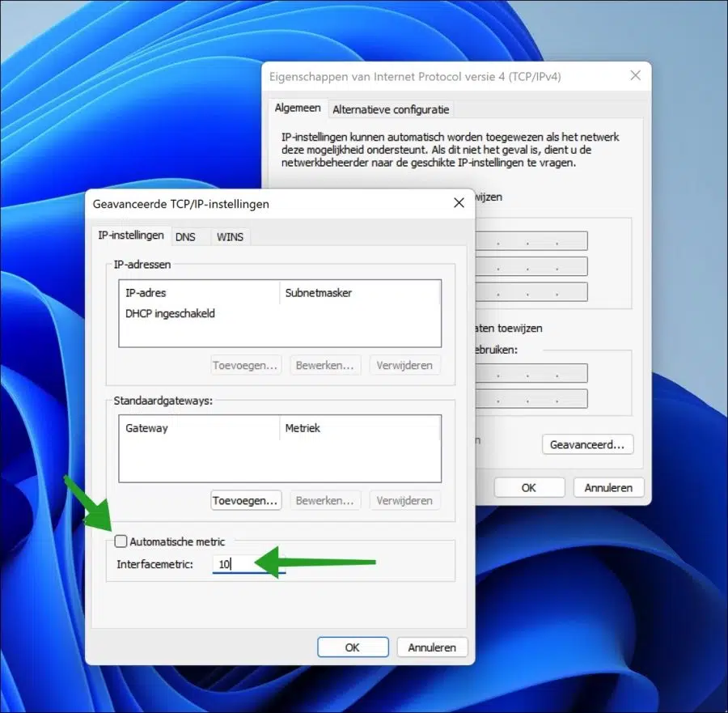Close the IPv4 Eigenschappen window
Screen dimensions: 728x713
click(636, 75)
